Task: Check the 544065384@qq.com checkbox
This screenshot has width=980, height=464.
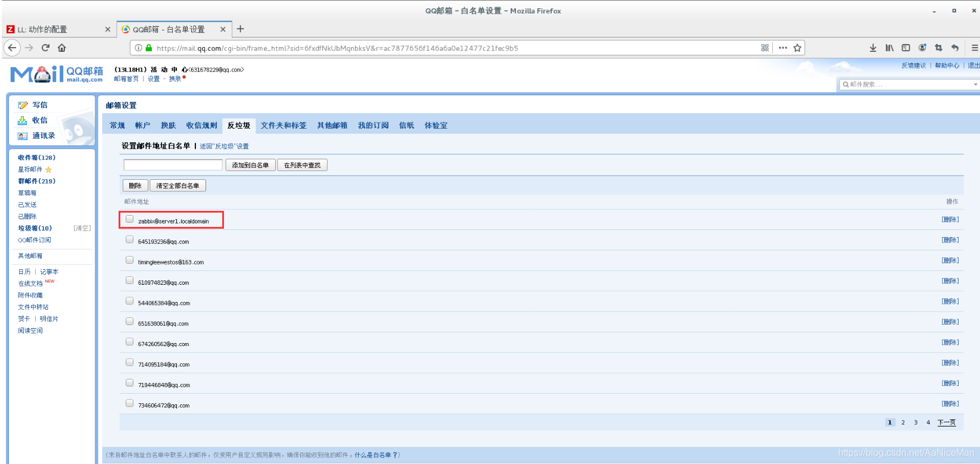Action: (129, 301)
